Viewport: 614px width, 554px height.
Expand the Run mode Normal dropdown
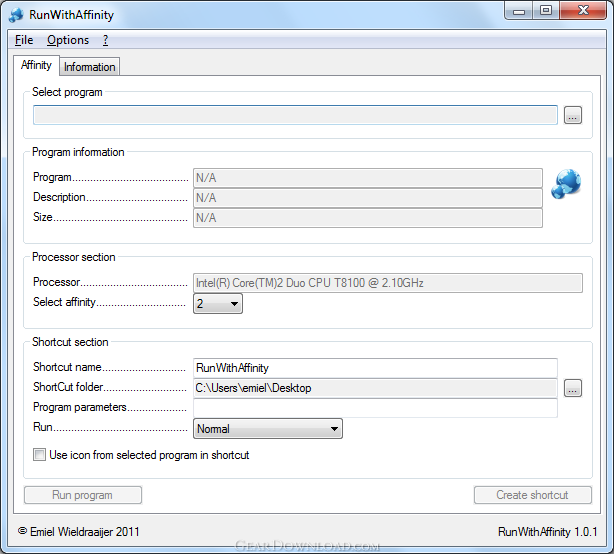[x=268, y=429]
